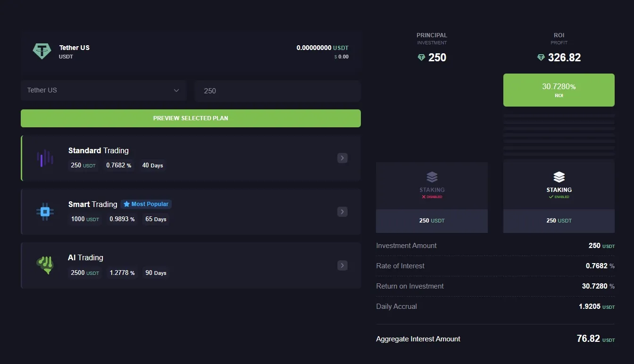This screenshot has width=634, height=364.
Task: Click the 90 Days tag on AI Trading
Action: [x=156, y=273]
